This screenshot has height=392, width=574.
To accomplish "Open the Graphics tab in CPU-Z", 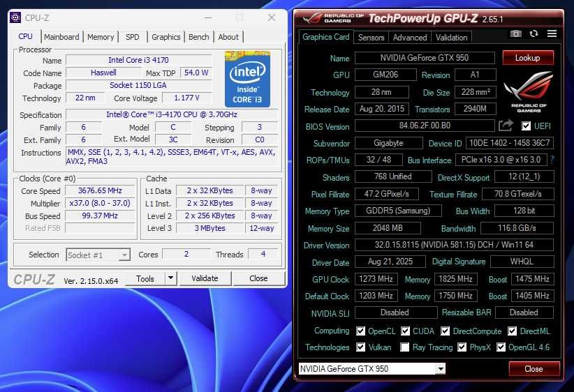I will click(165, 37).
